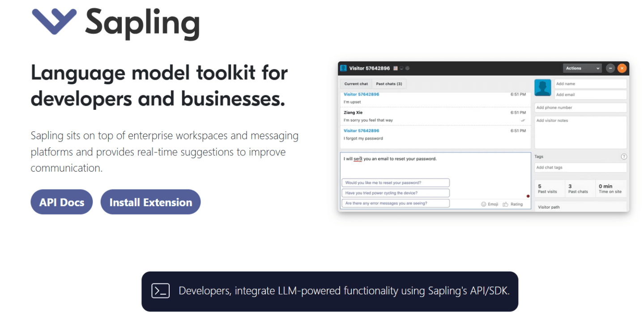
Task: Open the Actions dropdown
Action: [x=582, y=68]
